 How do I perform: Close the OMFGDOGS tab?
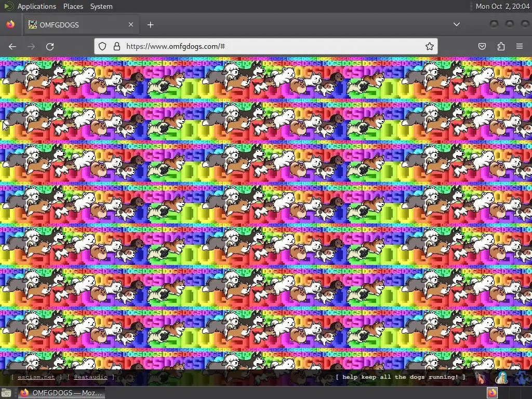click(130, 24)
